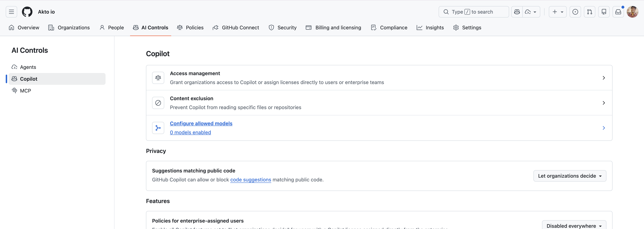This screenshot has height=229, width=644.
Task: Select Agents in AI Controls sidebar
Action: pos(28,67)
